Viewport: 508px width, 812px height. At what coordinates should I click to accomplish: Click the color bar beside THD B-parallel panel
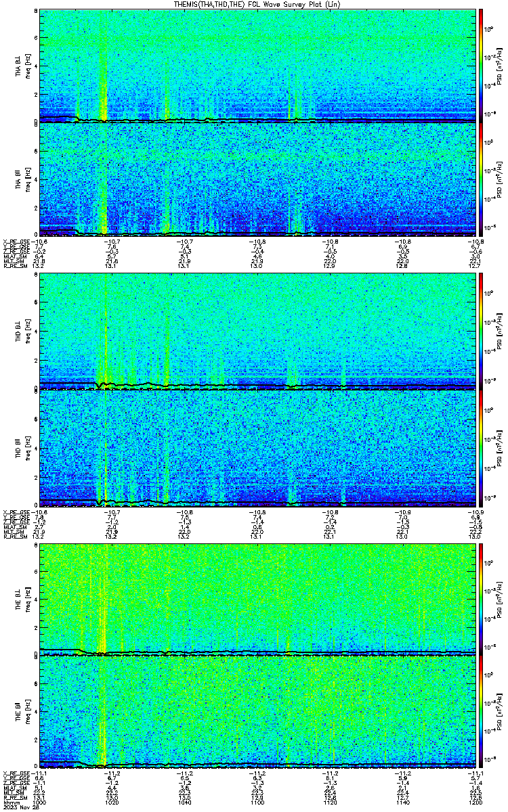tap(482, 447)
